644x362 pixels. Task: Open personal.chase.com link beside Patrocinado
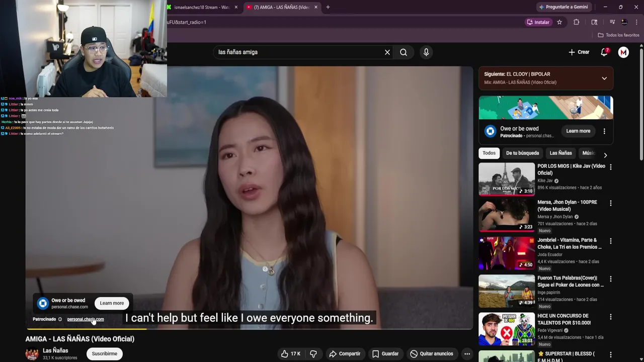coord(86,319)
